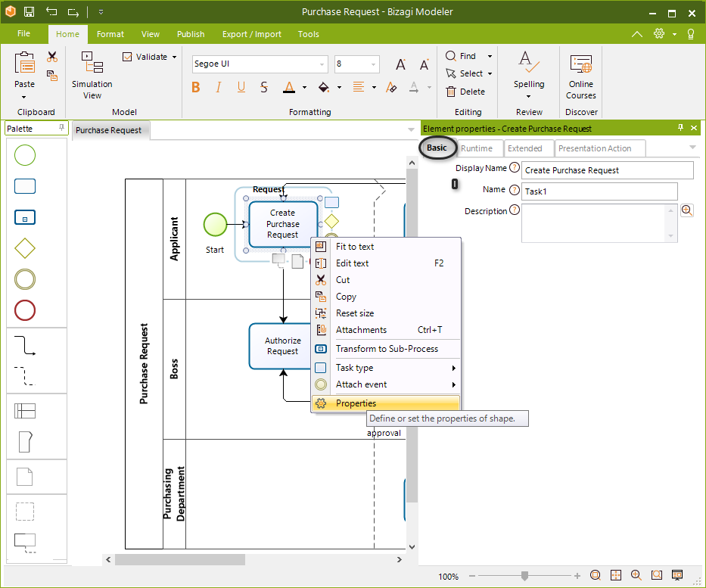Screen dimensions: 706x588
Task: Select the Pool shape in Palette
Action: point(25,411)
